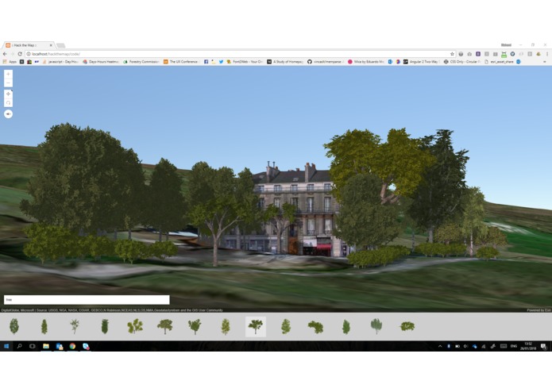The width and height of the screenshot is (552, 392).
Task: Click the Powered by Esri attribution
Action: point(538,310)
